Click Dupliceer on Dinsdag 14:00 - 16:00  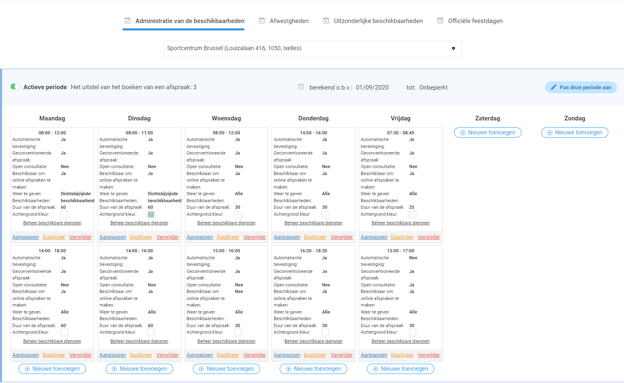click(141, 355)
